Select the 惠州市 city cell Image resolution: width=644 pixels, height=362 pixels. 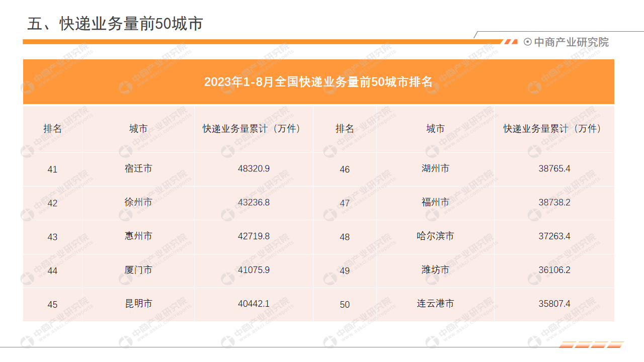138,236
